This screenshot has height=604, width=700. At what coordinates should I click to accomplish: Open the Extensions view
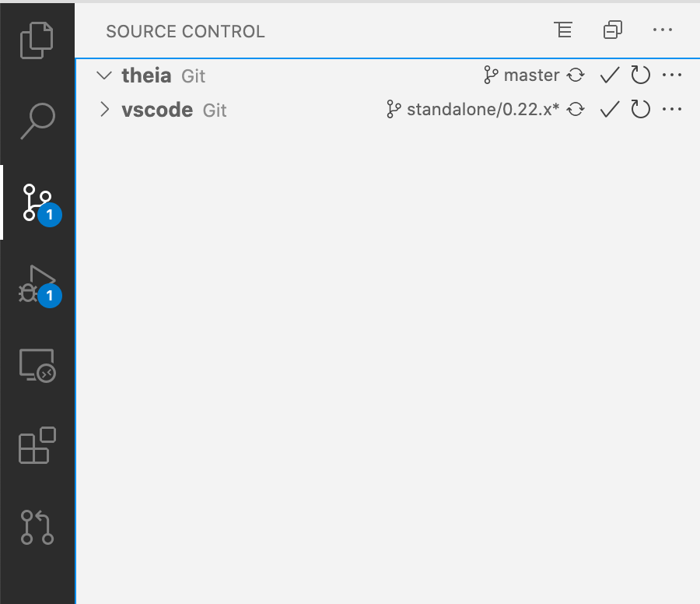click(37, 445)
